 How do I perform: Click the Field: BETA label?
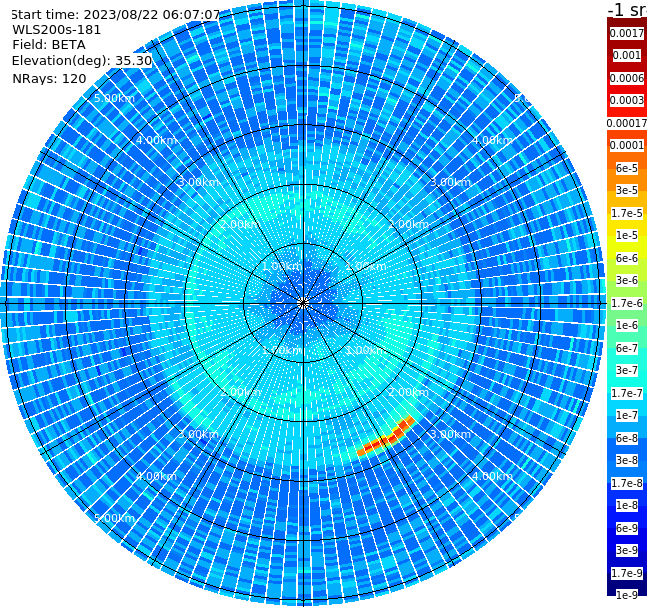click(49, 45)
